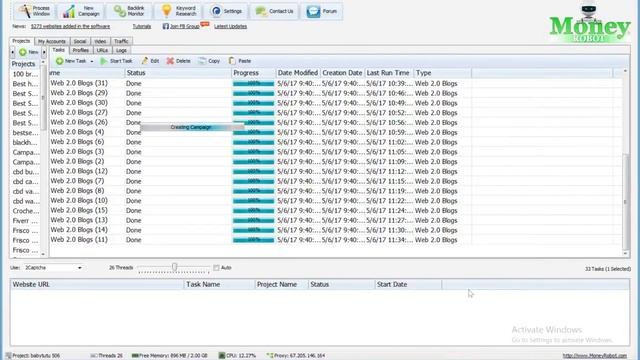Click the Start Task play icon
Viewport: 640px width, 360px height.
coord(104,61)
